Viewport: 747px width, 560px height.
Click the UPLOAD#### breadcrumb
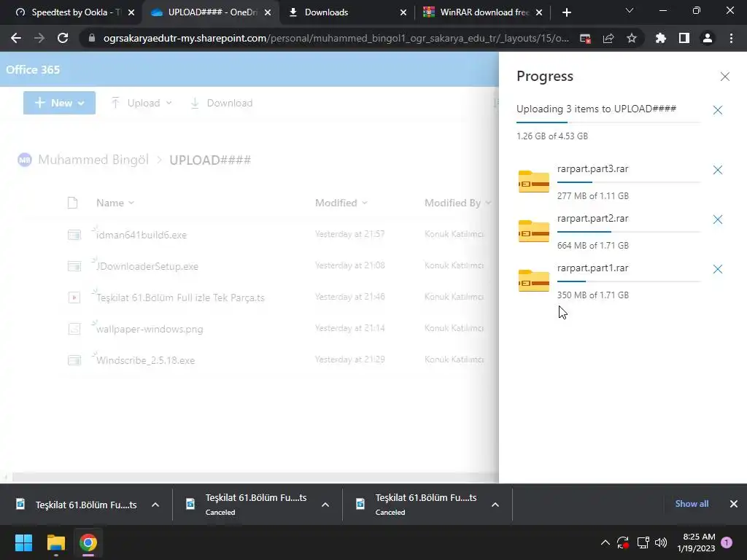tap(210, 160)
